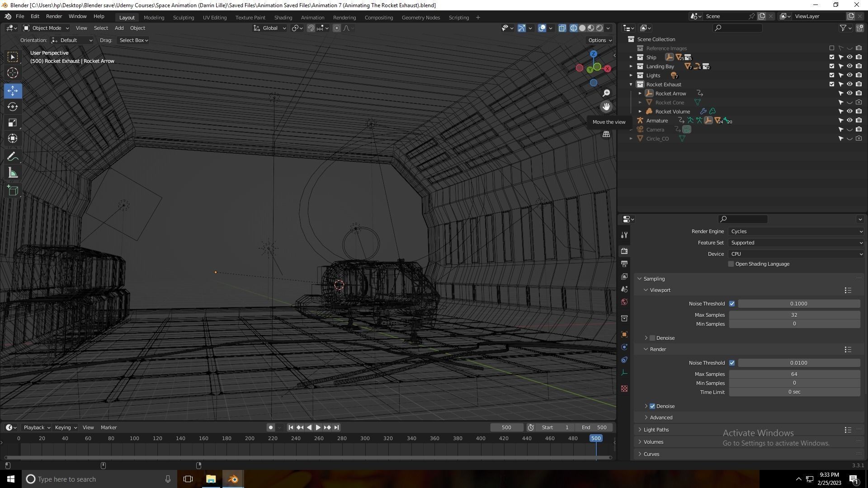Click the Render Max Samples field
Viewport: 868px width, 488px height.
tap(794, 374)
